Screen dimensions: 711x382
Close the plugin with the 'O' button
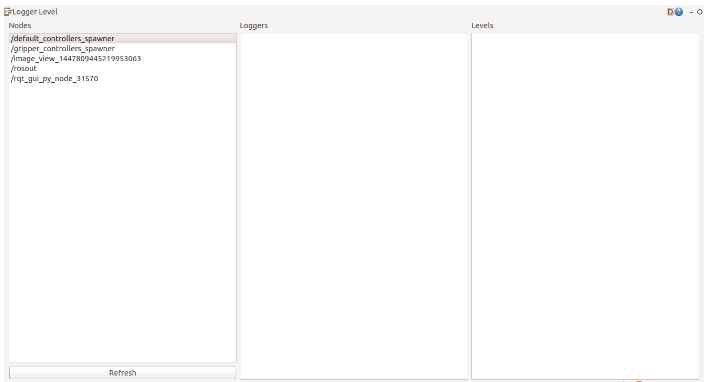tap(700, 12)
